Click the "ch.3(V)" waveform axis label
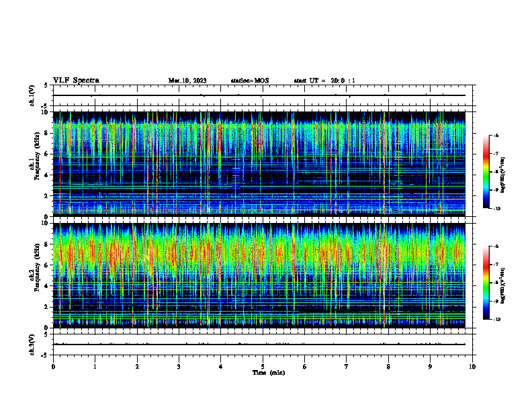This screenshot has width=532, height=411. coord(32,345)
